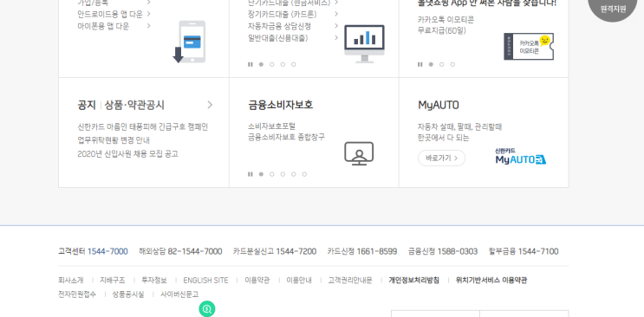Viewport: 644px width, 317px height.
Task: Click the 신한카드 MyAUTO logo
Action: point(520,157)
